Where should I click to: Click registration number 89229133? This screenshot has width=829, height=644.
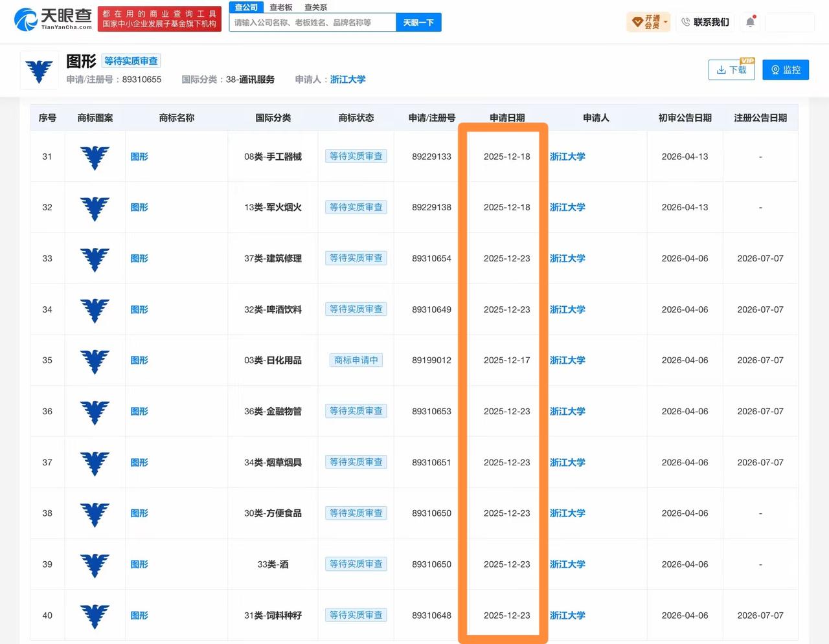[x=431, y=157]
